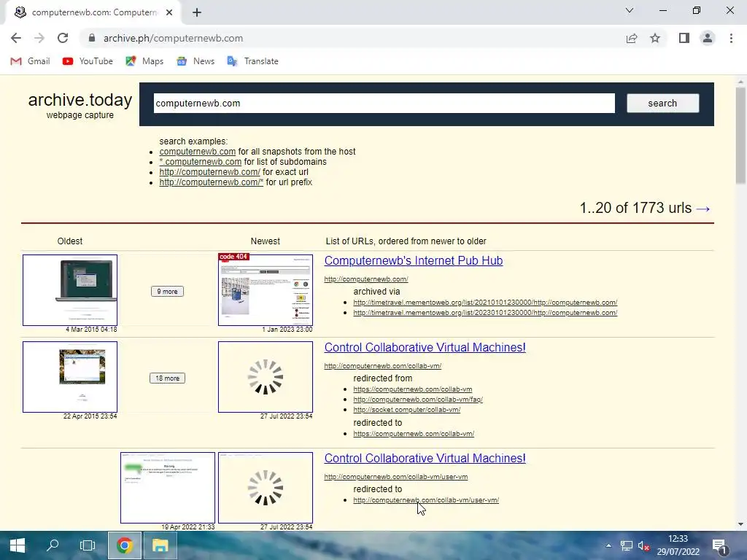Open Windows taskbar search
This screenshot has width=747, height=560.
(52, 545)
